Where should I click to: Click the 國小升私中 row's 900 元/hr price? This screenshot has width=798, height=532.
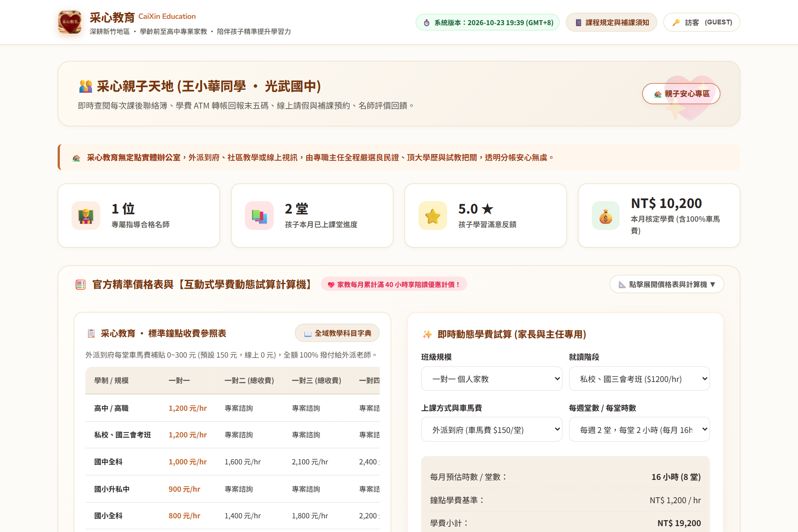coord(184,489)
